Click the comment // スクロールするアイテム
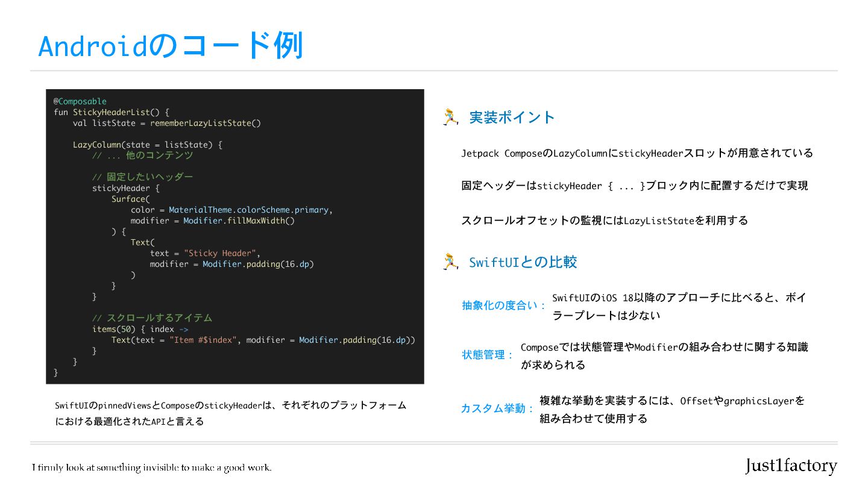 click(152, 318)
